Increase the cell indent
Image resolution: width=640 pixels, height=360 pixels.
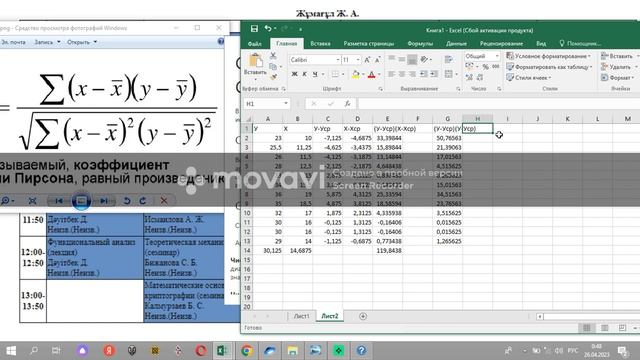(x=434, y=74)
